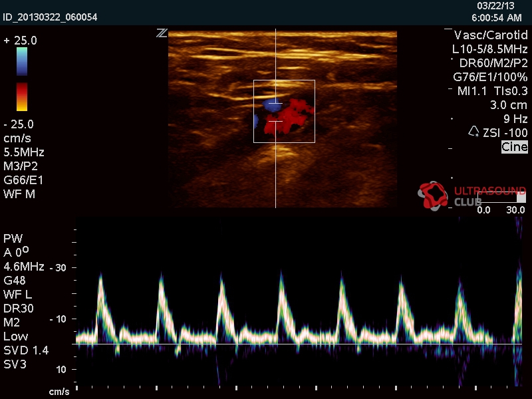
Task: Click the PW mode label
Action: tap(13, 239)
